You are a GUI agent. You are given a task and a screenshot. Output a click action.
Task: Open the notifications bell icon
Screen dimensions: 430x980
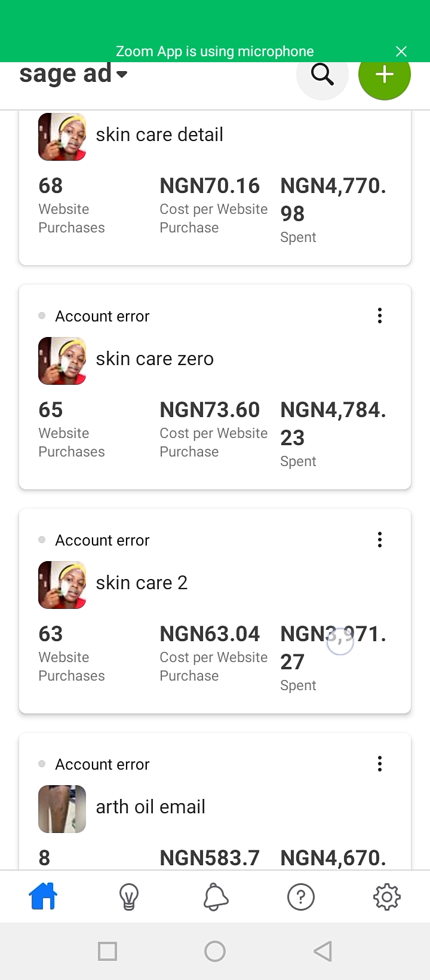click(216, 896)
